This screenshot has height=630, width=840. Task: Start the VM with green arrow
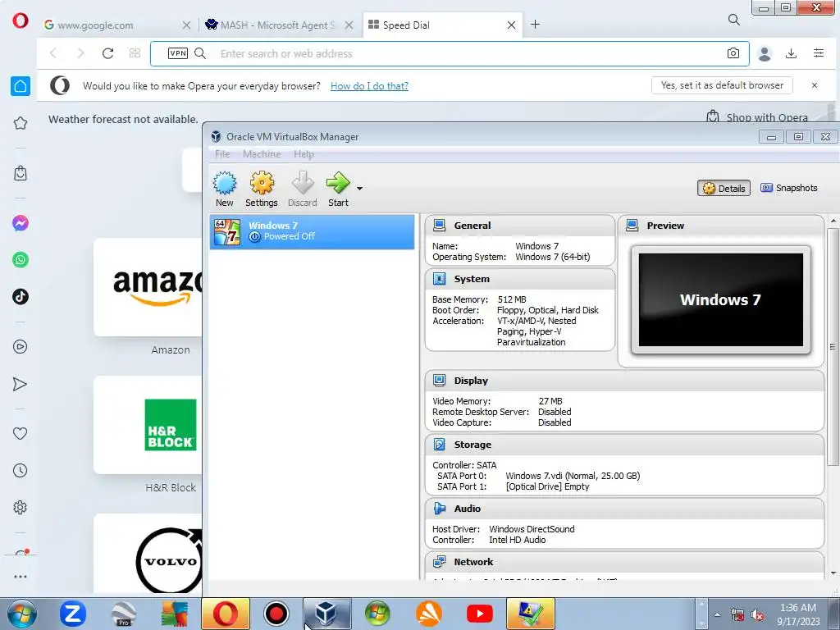point(338,189)
